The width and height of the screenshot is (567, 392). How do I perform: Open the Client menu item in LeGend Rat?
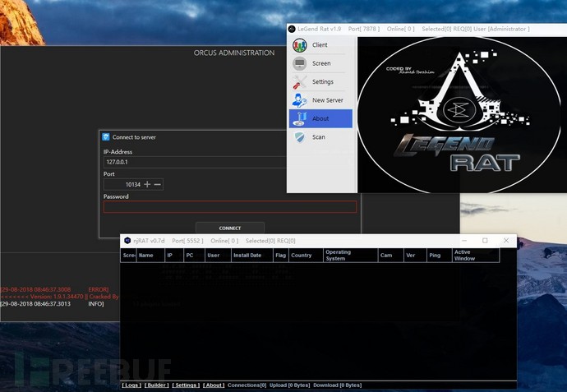[320, 45]
